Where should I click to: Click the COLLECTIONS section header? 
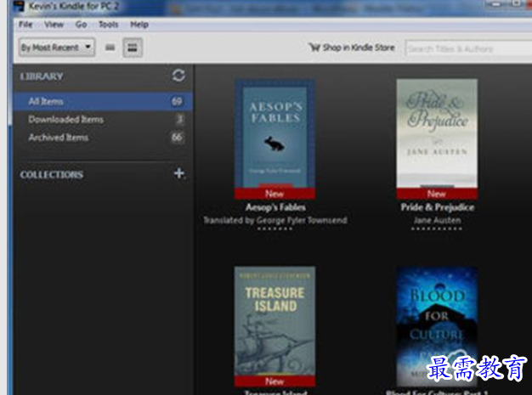(52, 175)
